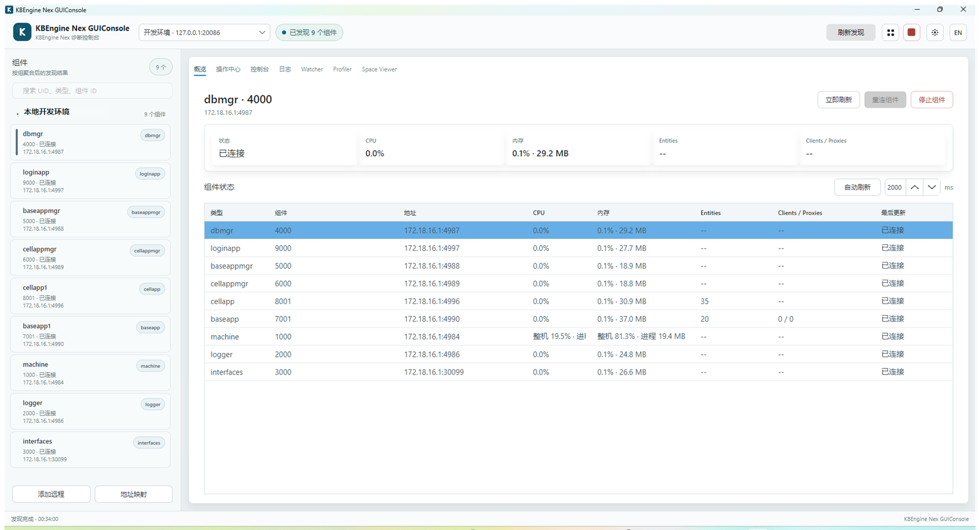Open the Watcher tab

[312, 69]
